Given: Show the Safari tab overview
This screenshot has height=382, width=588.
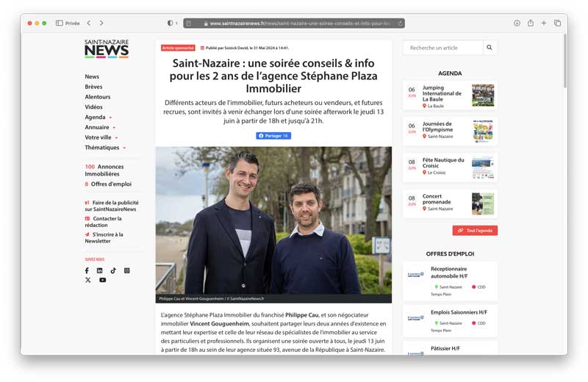Looking at the screenshot, I should [x=557, y=24].
